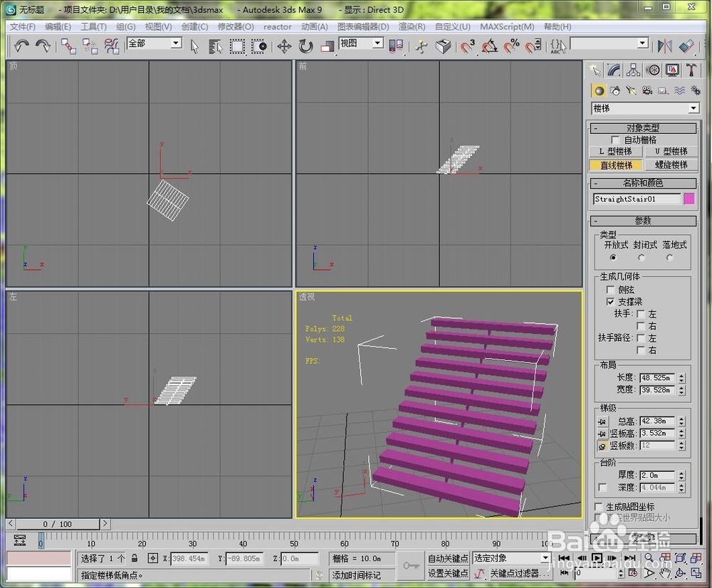Click the magenta object color swatch
Viewport: 712px width, 588px height.
pyautogui.click(x=689, y=199)
